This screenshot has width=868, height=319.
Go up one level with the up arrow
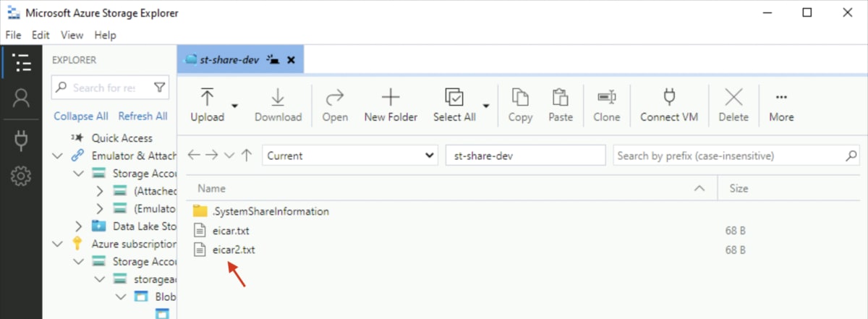(x=247, y=156)
